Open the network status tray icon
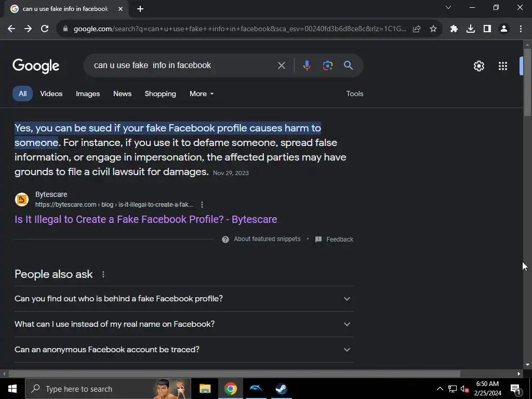This screenshot has height=399, width=532. point(453,389)
